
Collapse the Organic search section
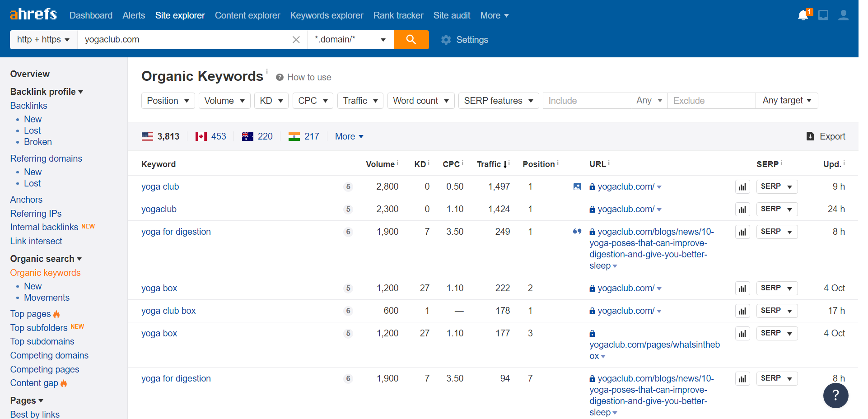pyautogui.click(x=46, y=259)
